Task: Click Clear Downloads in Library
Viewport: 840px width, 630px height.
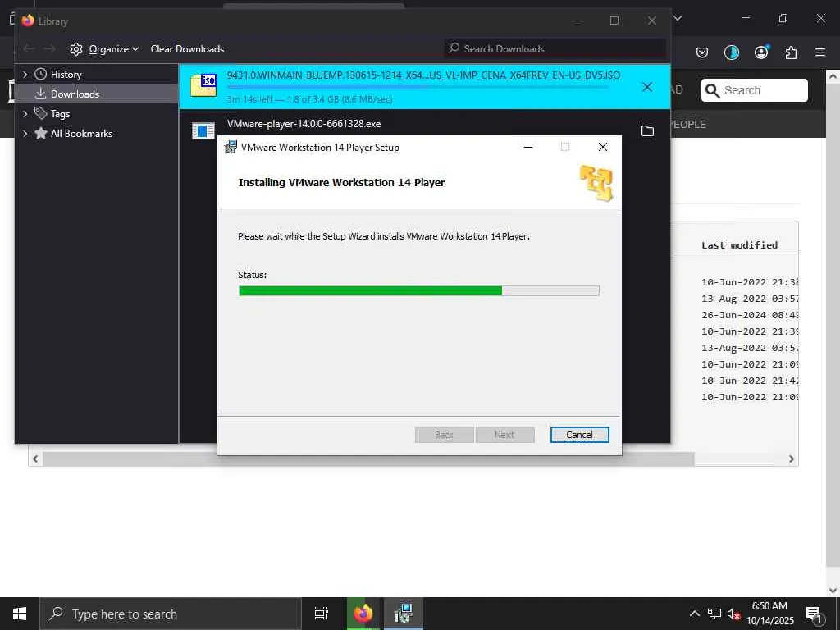Action: (x=187, y=48)
